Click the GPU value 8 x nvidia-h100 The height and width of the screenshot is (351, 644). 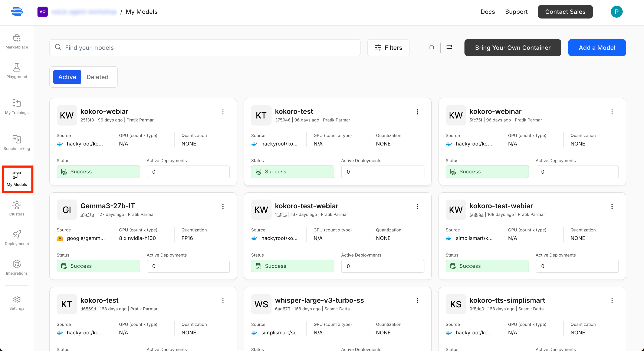[137, 238]
